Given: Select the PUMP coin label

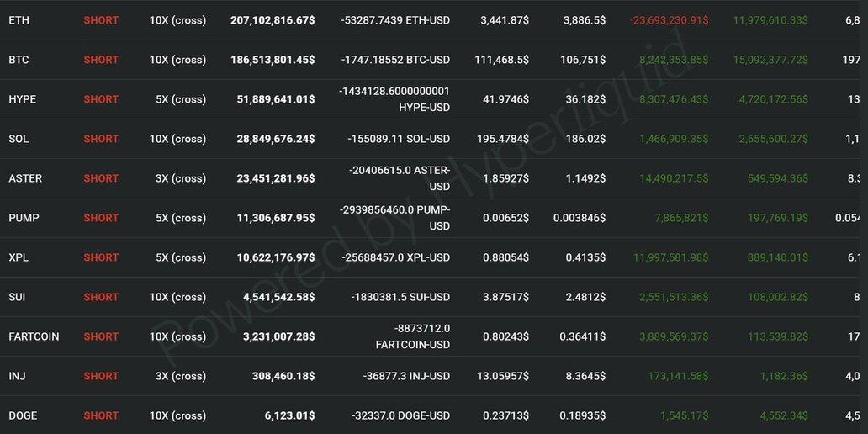Looking at the screenshot, I should pyautogui.click(x=24, y=218).
